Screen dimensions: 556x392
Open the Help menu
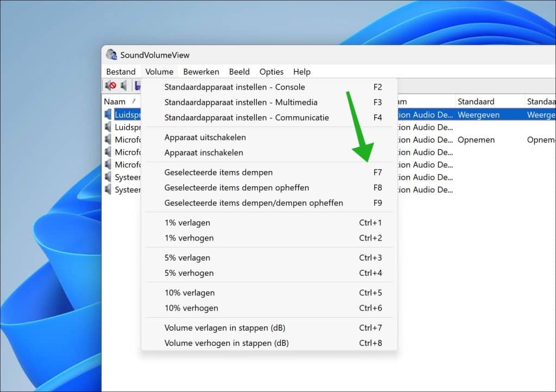[302, 72]
